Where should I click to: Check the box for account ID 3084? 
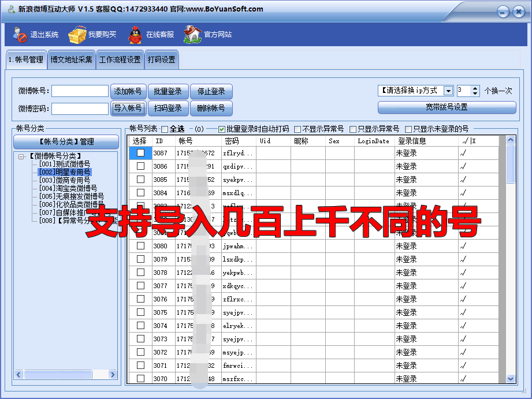point(140,193)
